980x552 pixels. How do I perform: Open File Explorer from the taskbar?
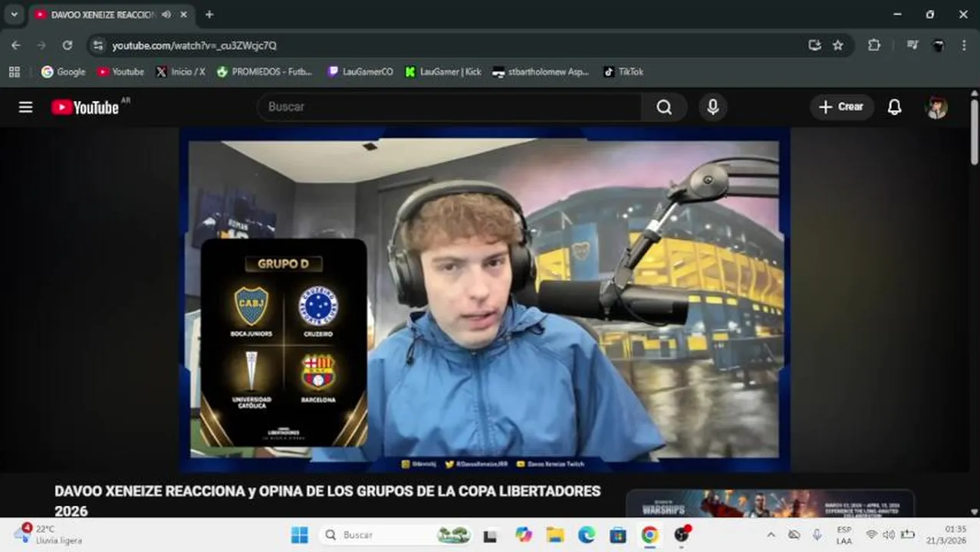coord(555,534)
